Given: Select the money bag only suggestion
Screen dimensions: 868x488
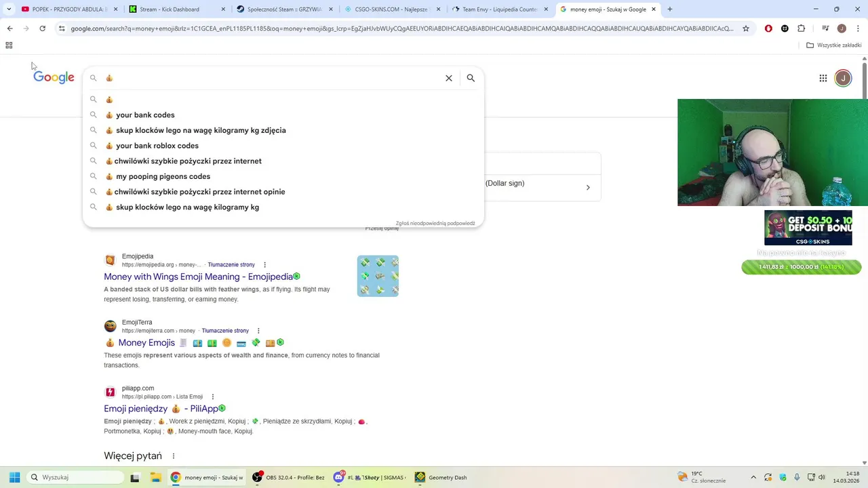Looking at the screenshot, I should pos(283,100).
